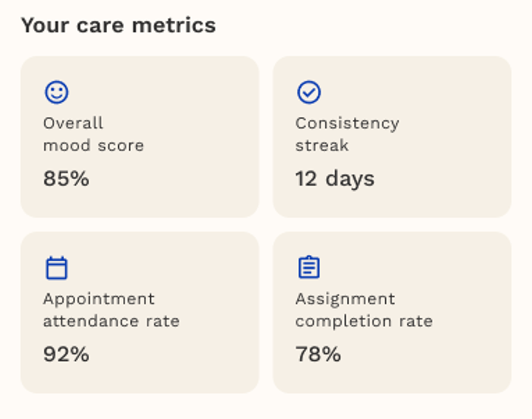532x419 pixels.
Task: Click the 'Assignment completion rate' label
Action: pos(364,309)
